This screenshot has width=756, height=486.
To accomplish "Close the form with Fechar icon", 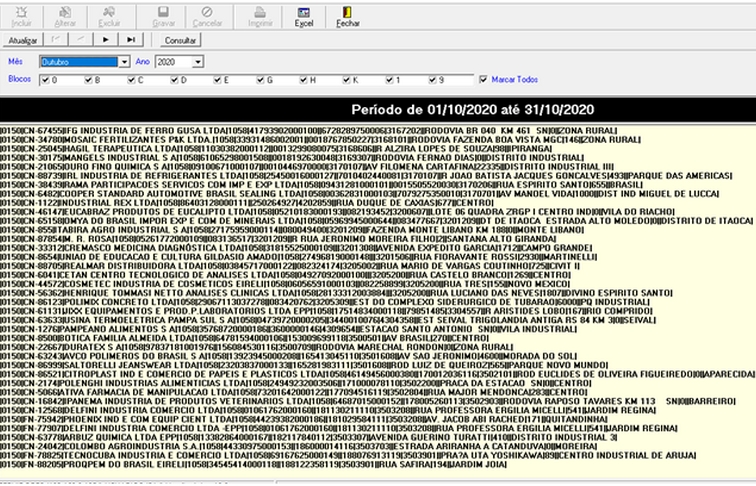I will point(348,17).
